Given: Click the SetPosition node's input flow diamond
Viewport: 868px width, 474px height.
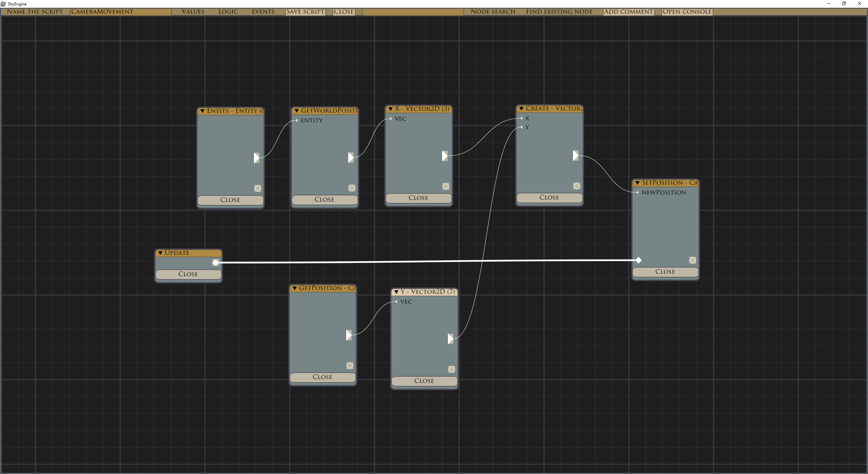Looking at the screenshot, I should 638,260.
